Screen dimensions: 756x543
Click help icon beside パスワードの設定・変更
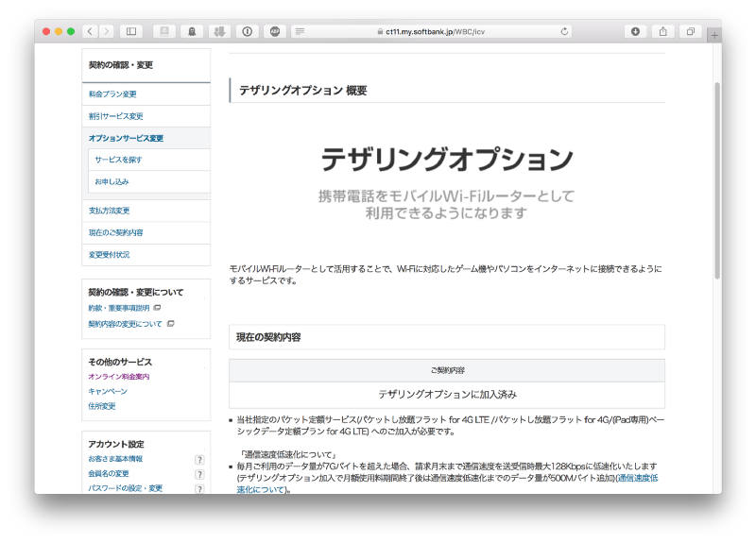199,488
